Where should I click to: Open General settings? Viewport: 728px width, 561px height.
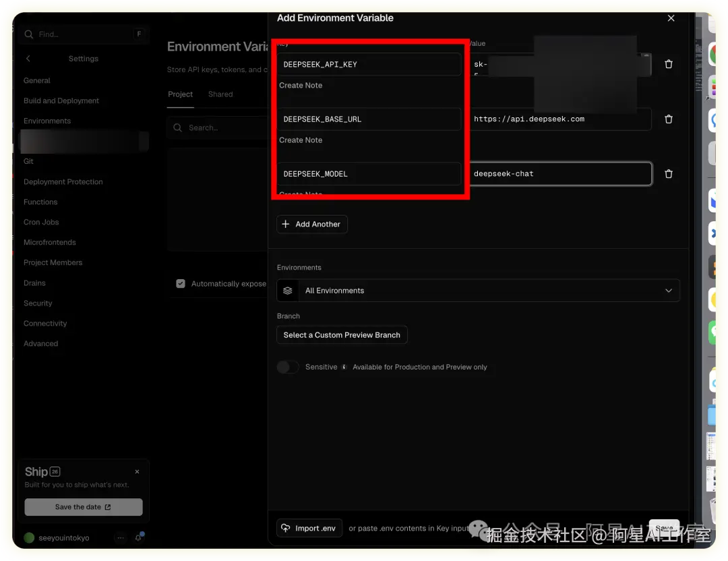(x=37, y=80)
